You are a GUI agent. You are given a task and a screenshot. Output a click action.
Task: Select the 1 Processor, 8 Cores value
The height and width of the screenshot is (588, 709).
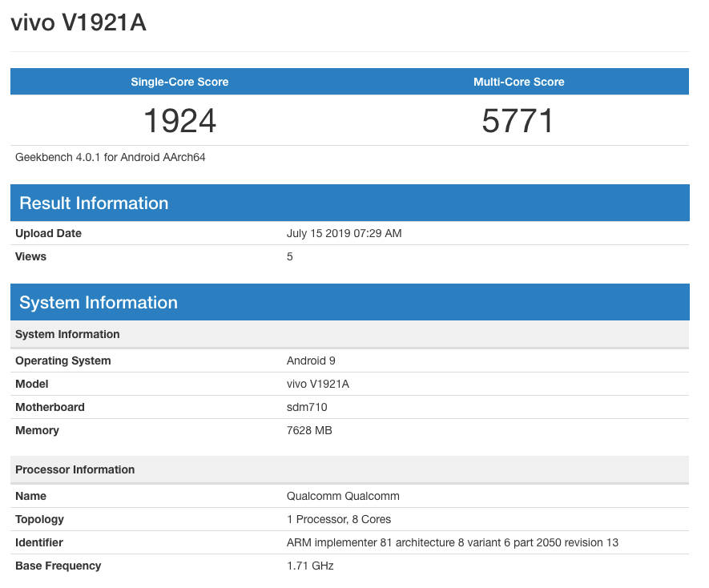tap(339, 519)
